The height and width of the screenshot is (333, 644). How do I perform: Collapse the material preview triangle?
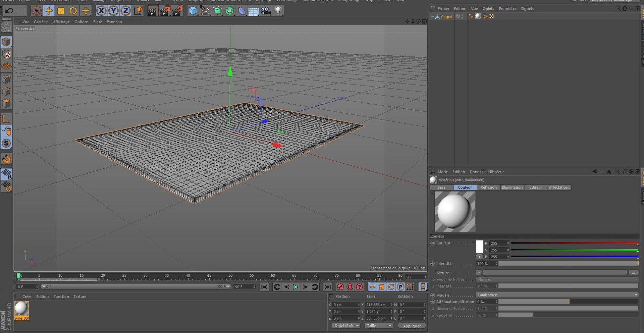click(x=432, y=193)
